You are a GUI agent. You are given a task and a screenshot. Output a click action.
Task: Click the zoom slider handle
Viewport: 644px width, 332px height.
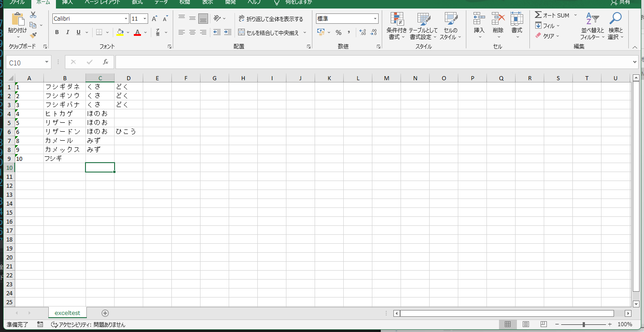(x=584, y=324)
